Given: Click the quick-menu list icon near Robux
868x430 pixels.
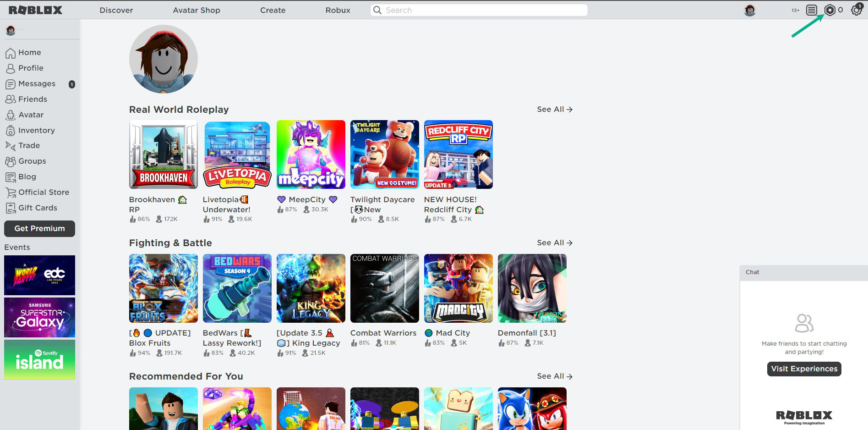Looking at the screenshot, I should [811, 10].
